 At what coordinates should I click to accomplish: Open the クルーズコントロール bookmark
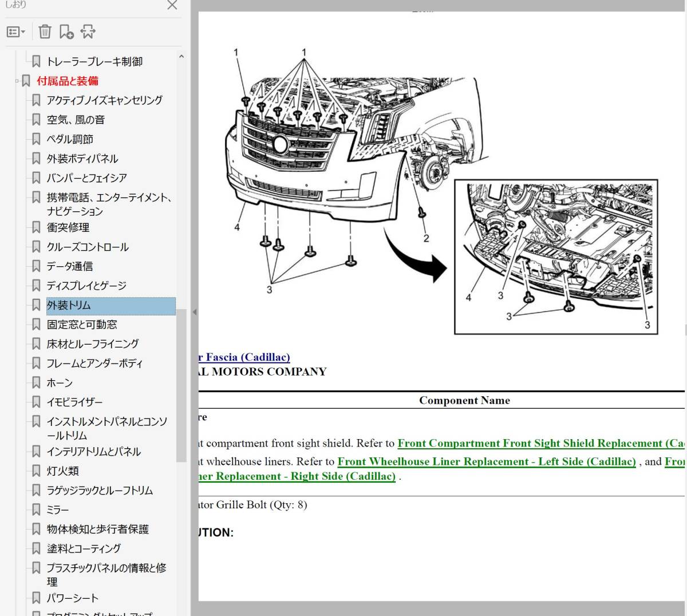click(88, 247)
